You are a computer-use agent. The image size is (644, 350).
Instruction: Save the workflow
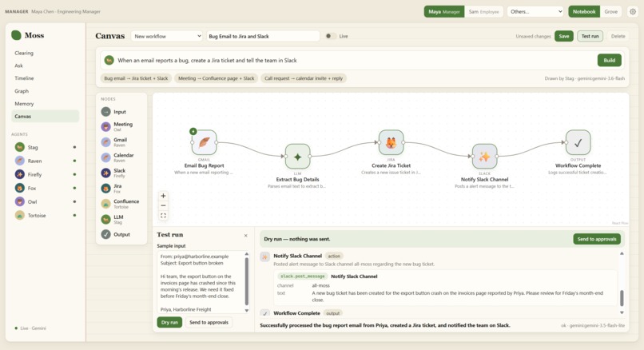coord(563,36)
